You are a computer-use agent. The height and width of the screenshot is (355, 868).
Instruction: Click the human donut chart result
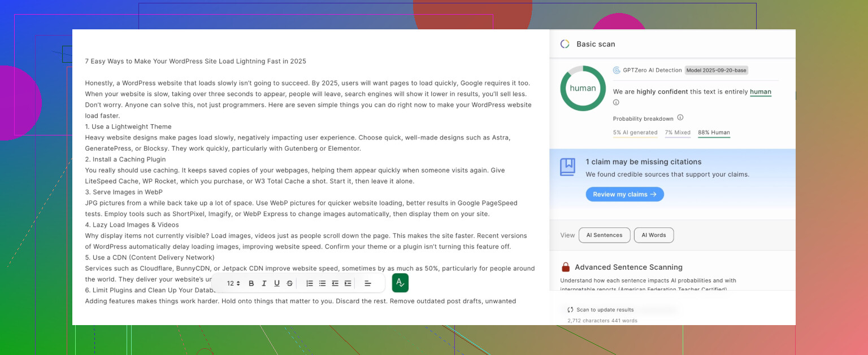583,89
